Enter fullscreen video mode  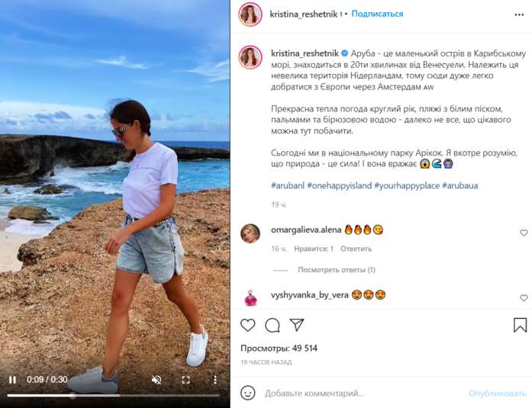pyautogui.click(x=185, y=379)
